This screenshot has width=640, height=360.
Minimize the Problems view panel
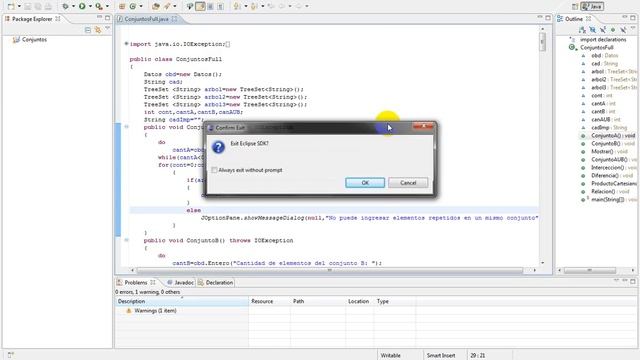click(x=625, y=280)
